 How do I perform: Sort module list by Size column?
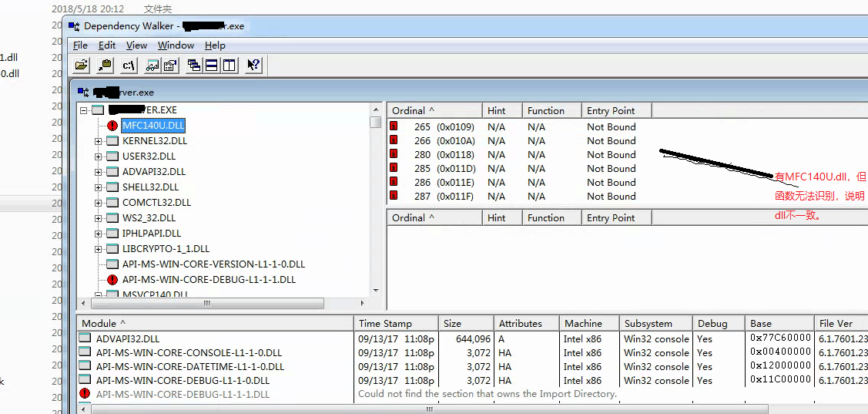[467, 323]
